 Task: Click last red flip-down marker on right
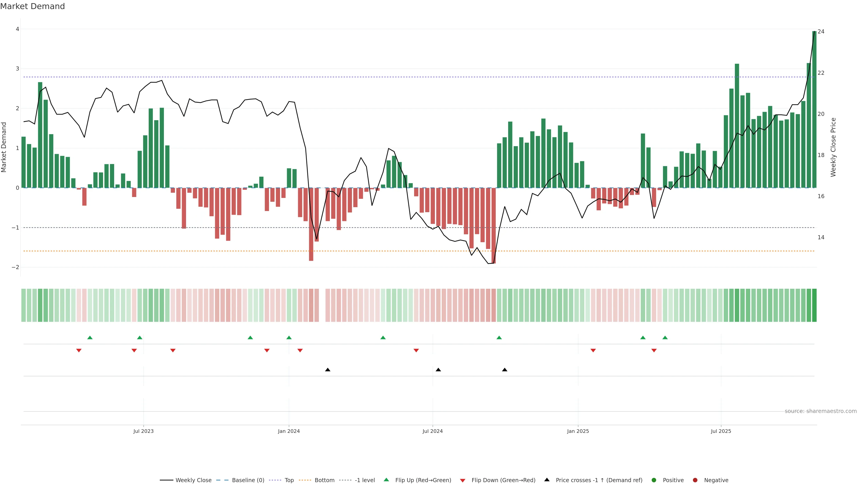pyautogui.click(x=654, y=351)
